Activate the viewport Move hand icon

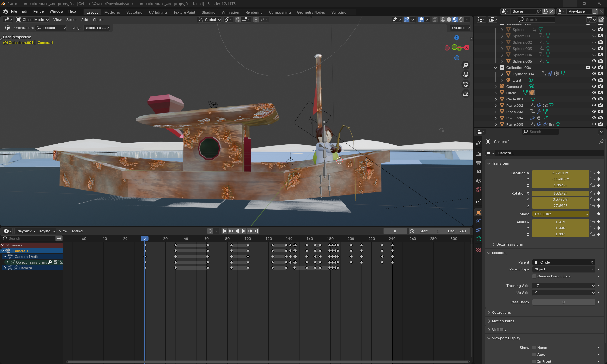466,75
